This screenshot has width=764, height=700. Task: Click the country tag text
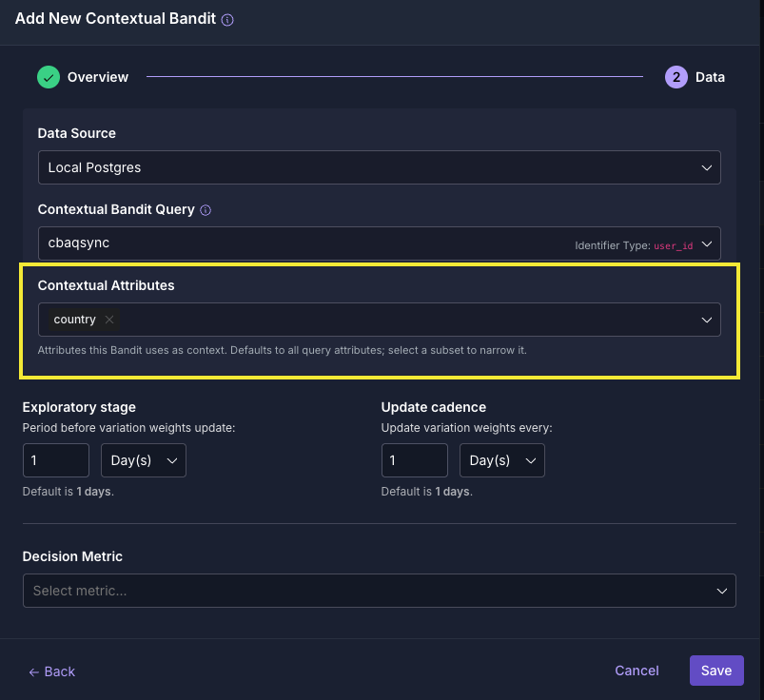pyautogui.click(x=74, y=320)
